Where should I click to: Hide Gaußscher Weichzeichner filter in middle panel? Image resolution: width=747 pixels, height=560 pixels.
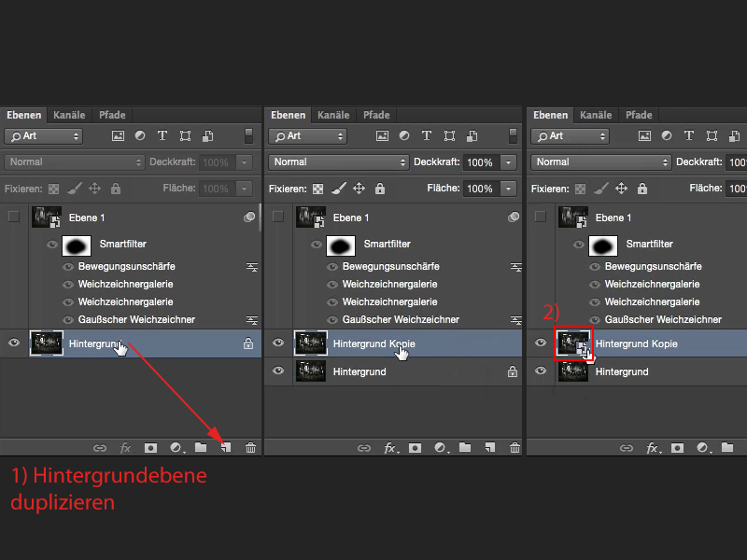332,320
